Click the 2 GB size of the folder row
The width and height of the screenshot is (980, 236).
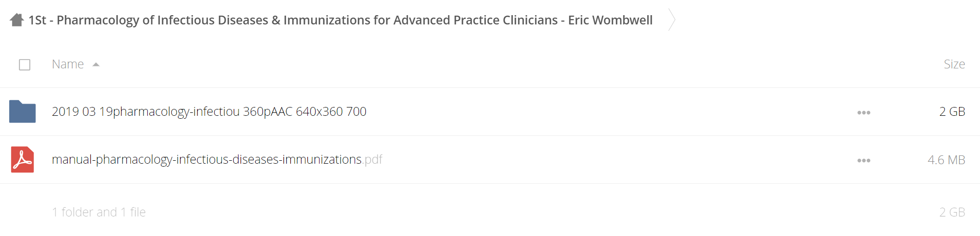click(952, 111)
